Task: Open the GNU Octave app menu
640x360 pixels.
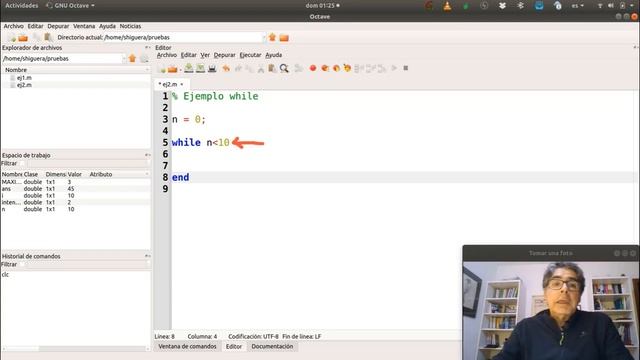Action: [70, 6]
